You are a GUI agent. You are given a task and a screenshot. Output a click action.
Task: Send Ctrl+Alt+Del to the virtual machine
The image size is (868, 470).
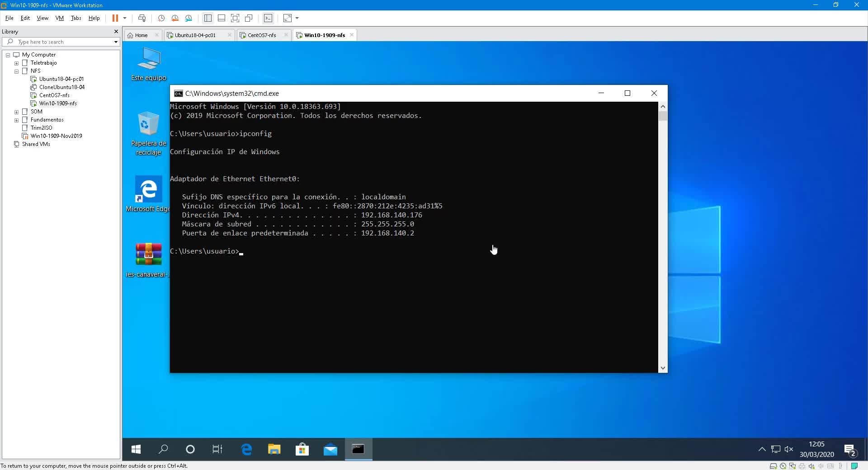pos(142,18)
